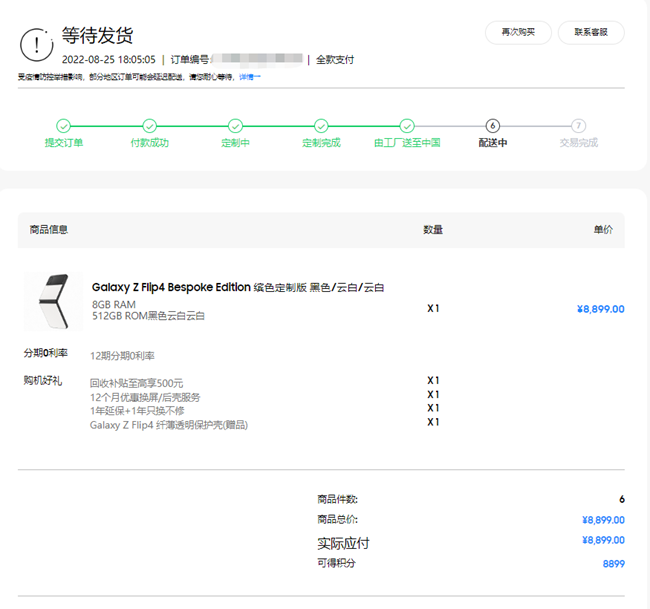Click the step 6 配送中 circle icon
The height and width of the screenshot is (609, 650).
492,126
